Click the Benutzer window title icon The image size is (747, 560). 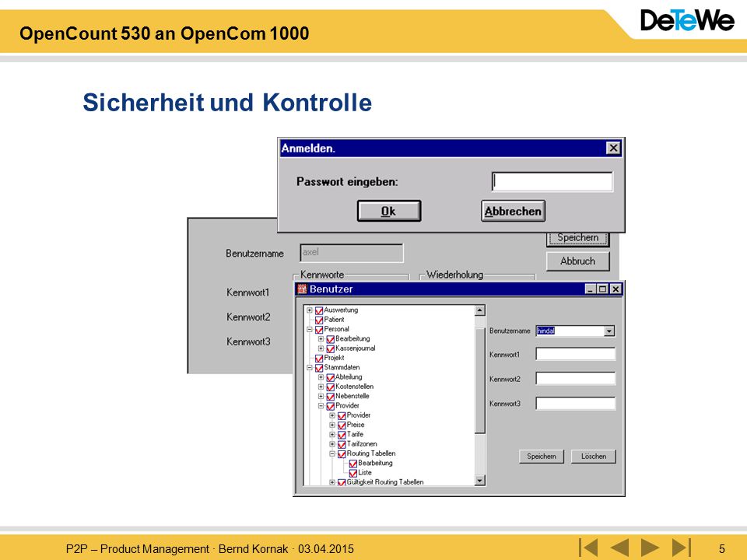(302, 289)
